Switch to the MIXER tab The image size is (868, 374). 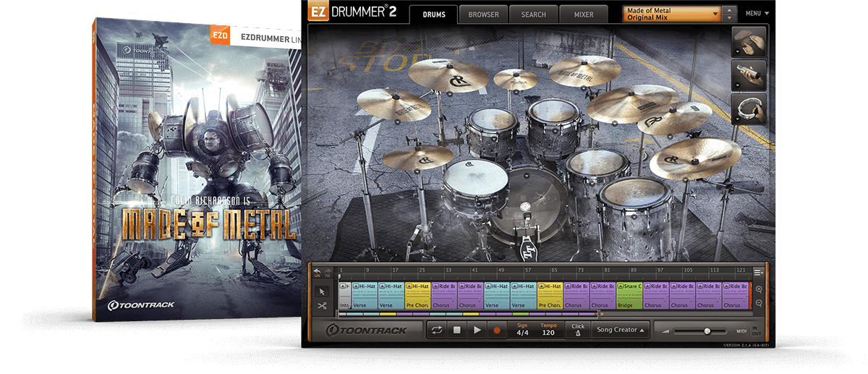point(584,14)
